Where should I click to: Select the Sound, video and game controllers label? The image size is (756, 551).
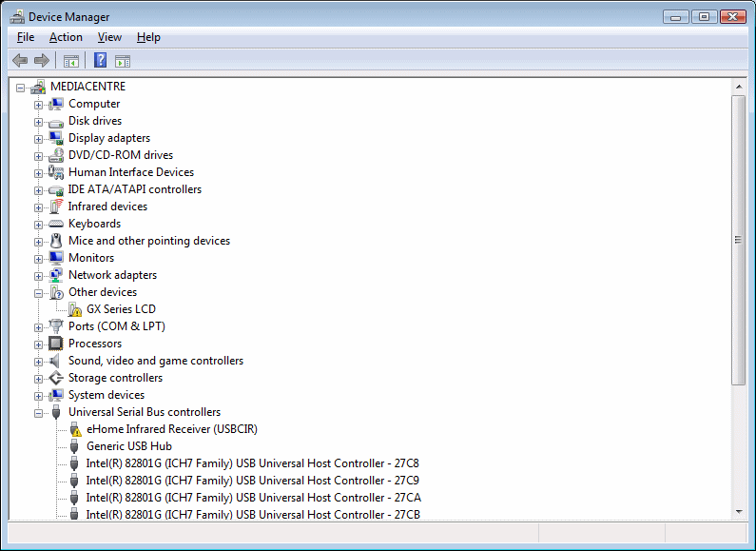tap(156, 361)
